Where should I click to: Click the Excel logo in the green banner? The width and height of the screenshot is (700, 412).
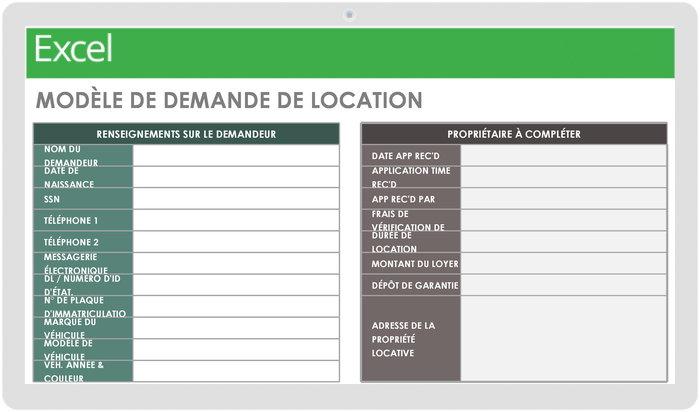74,49
